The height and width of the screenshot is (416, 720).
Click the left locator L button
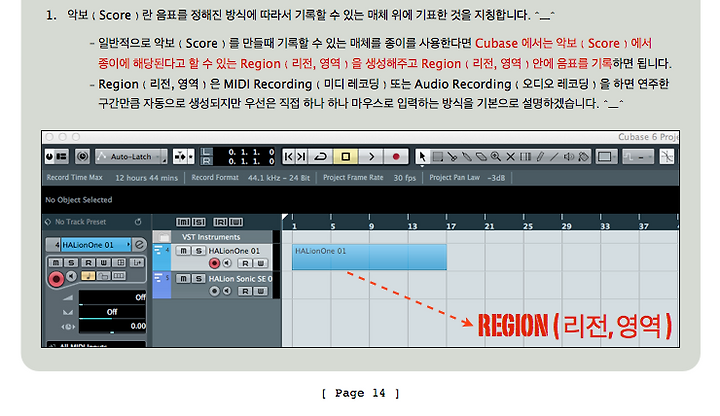pos(206,152)
